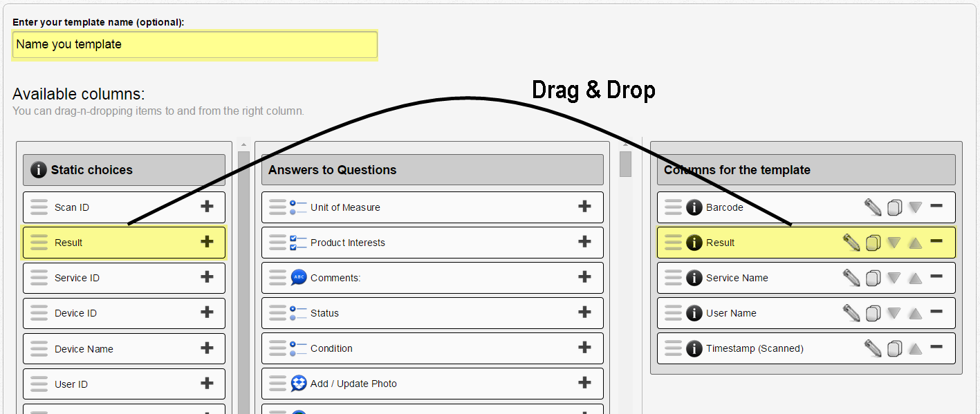The height and width of the screenshot is (414, 980).
Task: Click the Columns for the template header
Action: point(806,170)
